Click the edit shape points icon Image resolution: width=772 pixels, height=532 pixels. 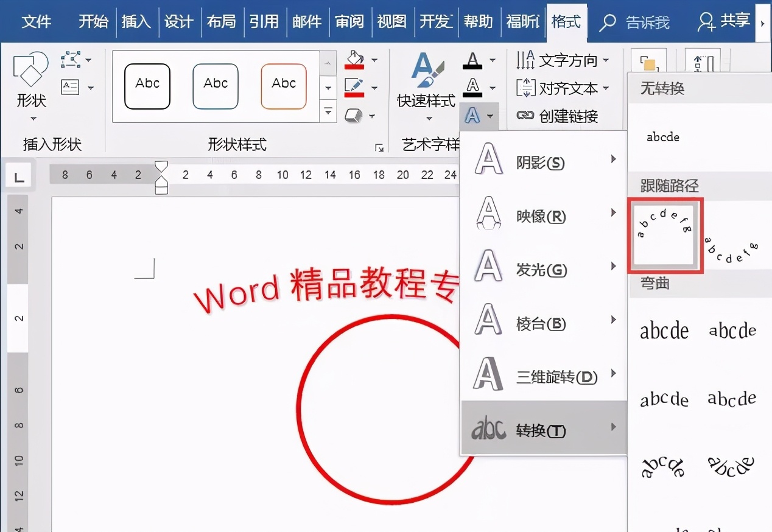[71, 60]
